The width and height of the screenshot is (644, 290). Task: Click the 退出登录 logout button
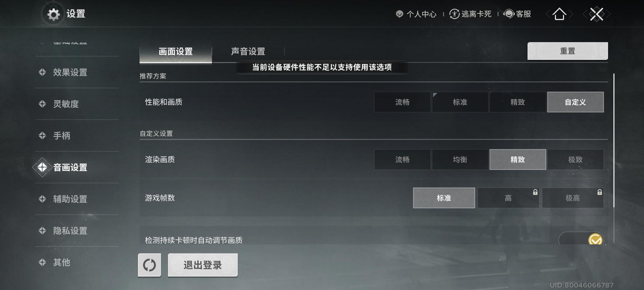203,265
